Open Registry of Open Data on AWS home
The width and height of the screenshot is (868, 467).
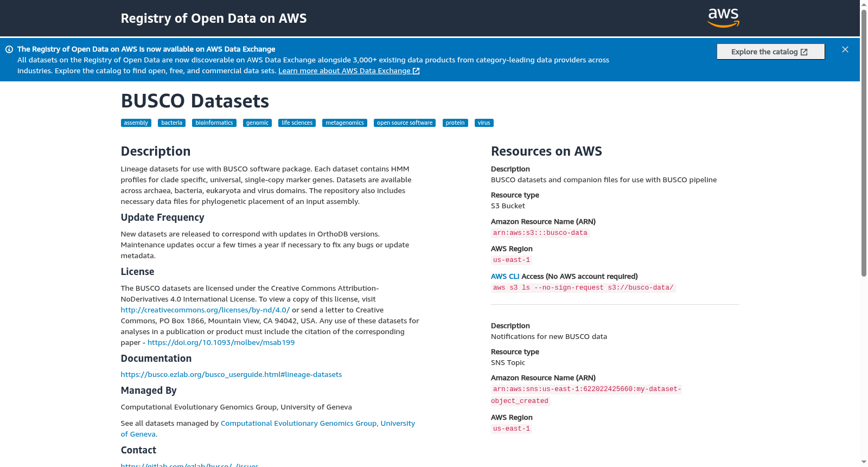point(214,18)
